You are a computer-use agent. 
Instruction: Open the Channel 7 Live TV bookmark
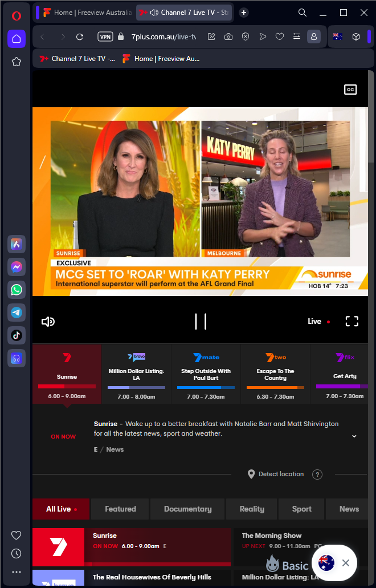pyautogui.click(x=77, y=59)
